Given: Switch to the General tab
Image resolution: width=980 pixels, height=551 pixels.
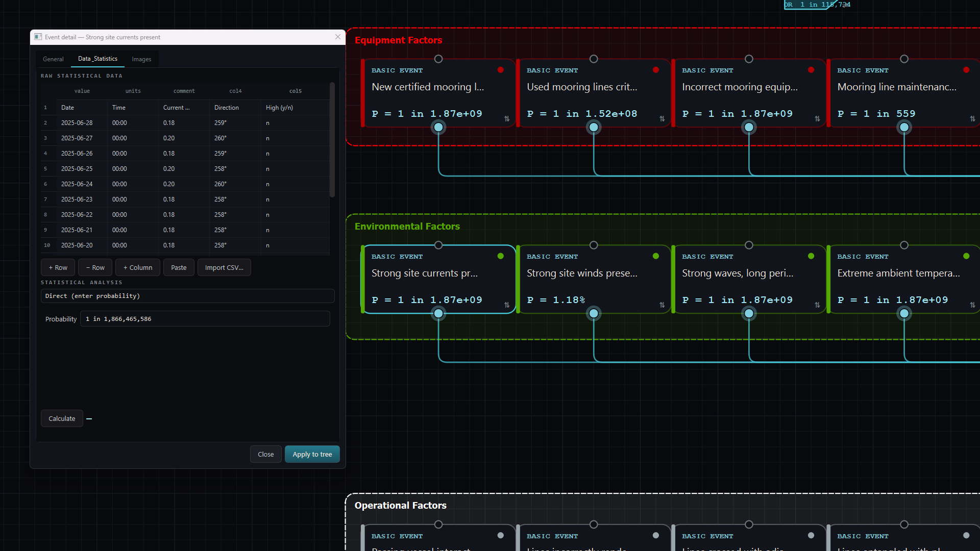Looking at the screenshot, I should click(x=53, y=59).
